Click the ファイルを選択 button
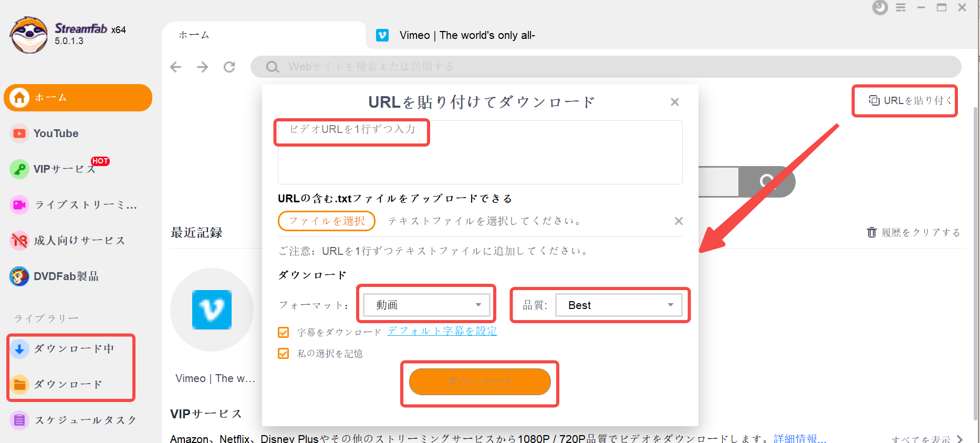This screenshot has height=443, width=980. coord(327,221)
